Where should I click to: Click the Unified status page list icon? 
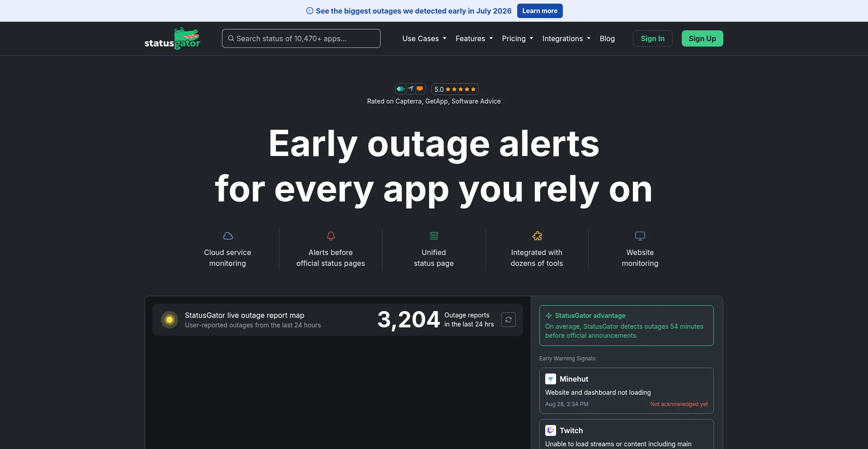(434, 236)
